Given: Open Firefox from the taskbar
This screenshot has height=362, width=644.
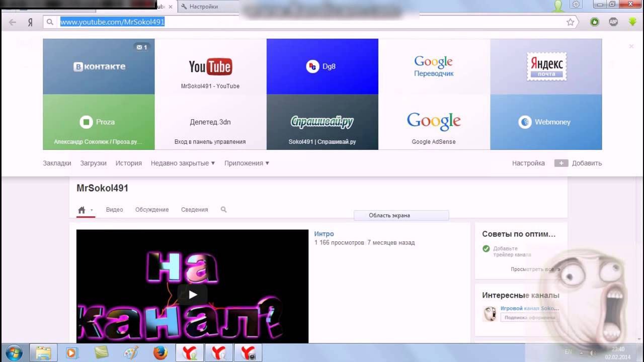Looking at the screenshot, I should pyautogui.click(x=160, y=353).
